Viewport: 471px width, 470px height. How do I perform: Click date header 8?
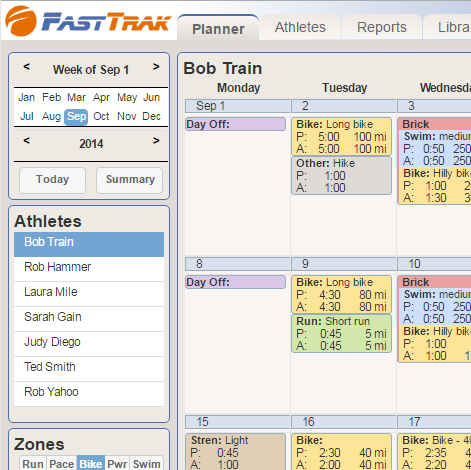tap(237, 264)
